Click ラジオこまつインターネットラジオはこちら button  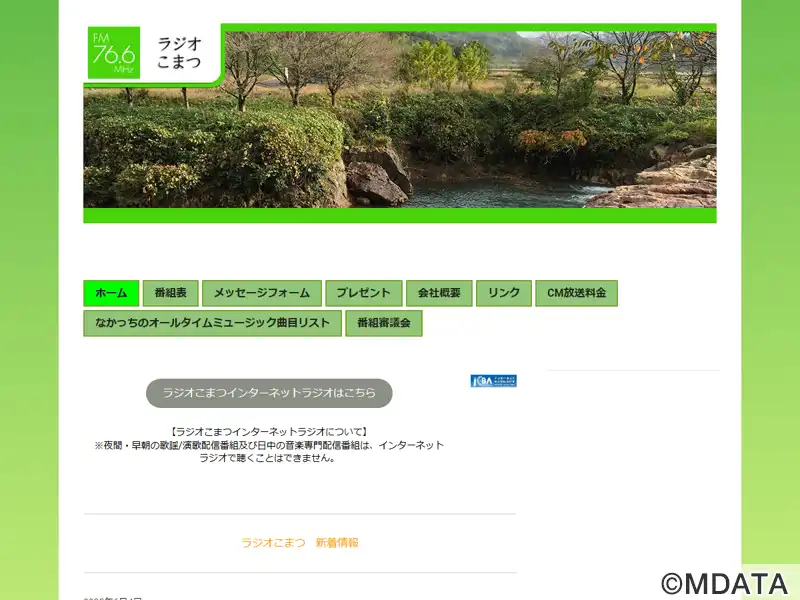pos(269,393)
